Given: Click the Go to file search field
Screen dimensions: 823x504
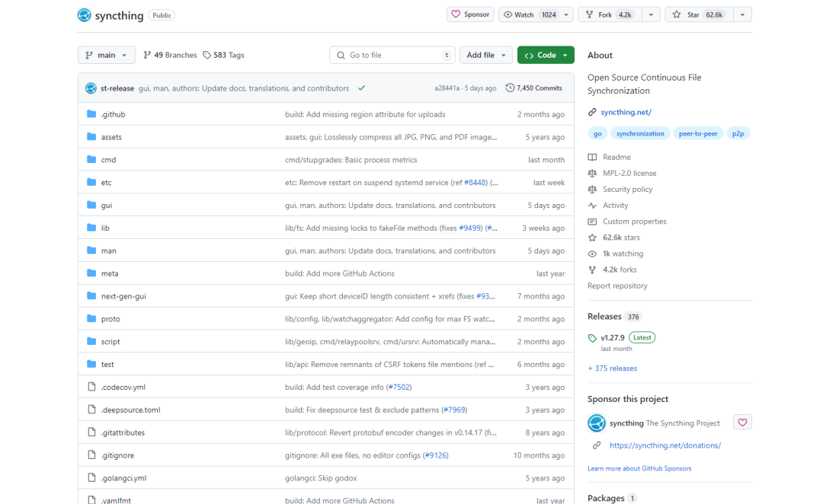Looking at the screenshot, I should click(392, 55).
